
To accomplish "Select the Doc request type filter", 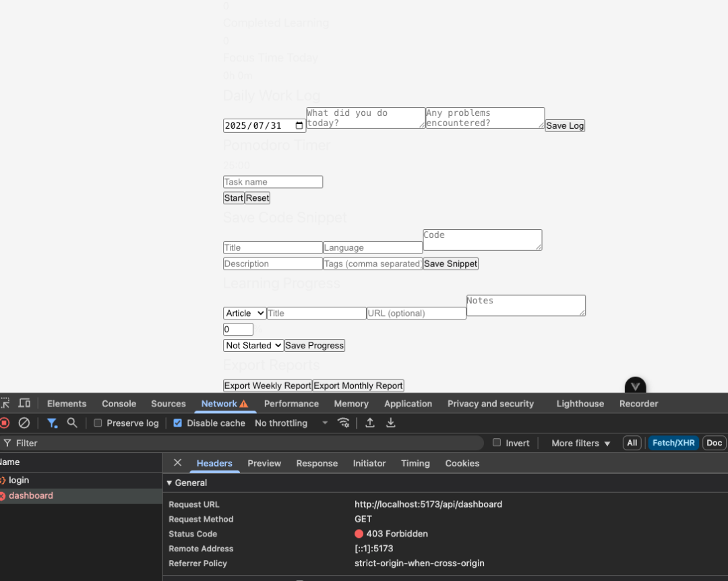I will pyautogui.click(x=714, y=443).
